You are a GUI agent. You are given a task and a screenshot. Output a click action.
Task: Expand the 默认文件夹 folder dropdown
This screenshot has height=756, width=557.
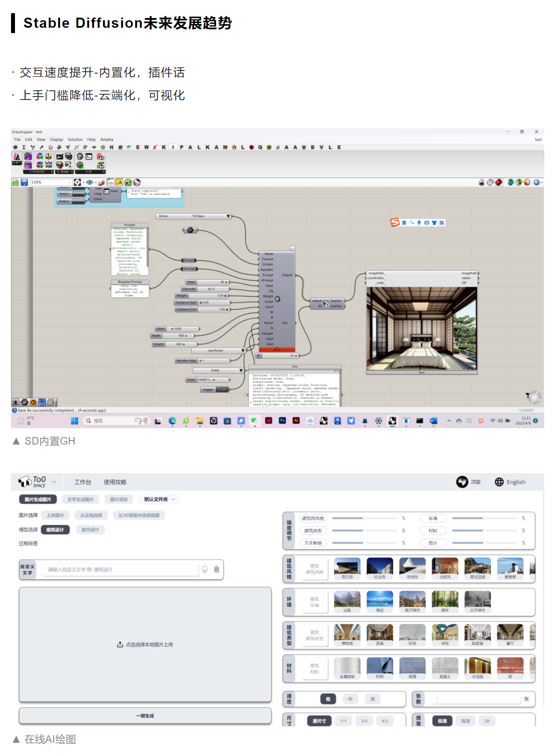tap(173, 499)
